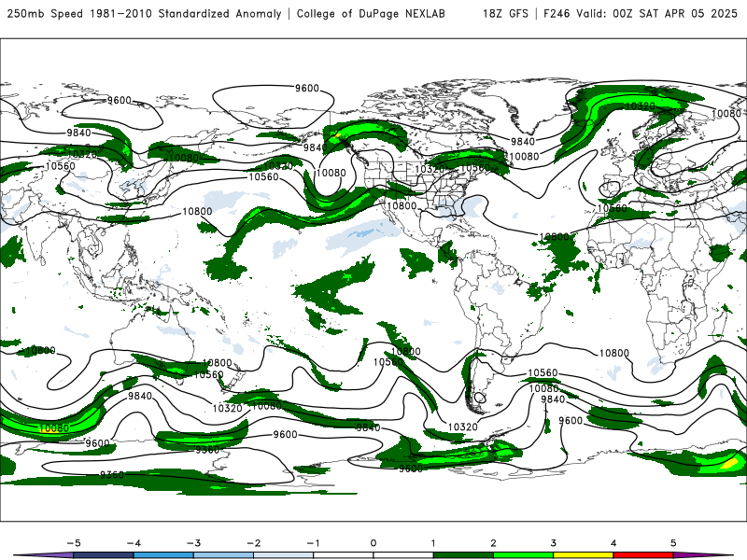Click the yellow 3-to-4 colorbar segment
Viewport: 747px width, 560px height.
click(583, 555)
